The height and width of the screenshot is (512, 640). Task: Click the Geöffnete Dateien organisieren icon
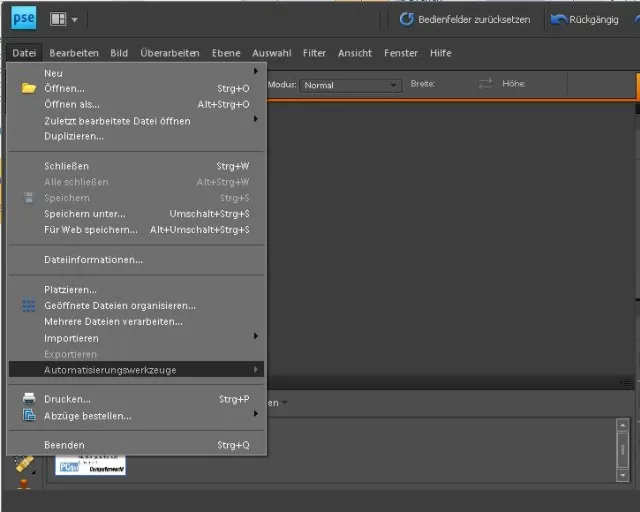[29, 306]
